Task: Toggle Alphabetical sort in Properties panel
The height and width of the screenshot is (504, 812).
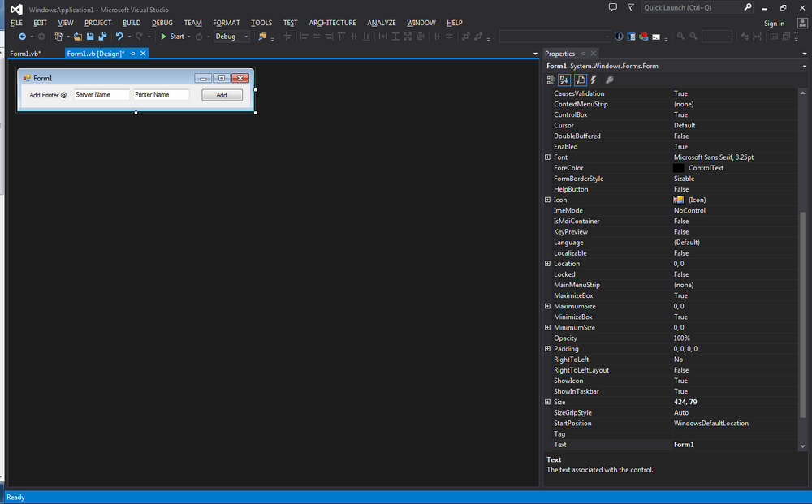Action: click(564, 80)
